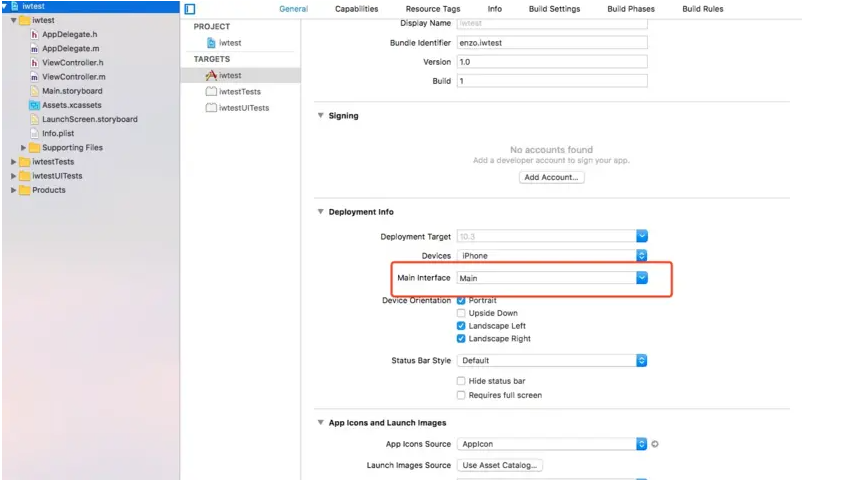Click the Build number field
Viewport: 852px width, 482px height.
tap(552, 80)
